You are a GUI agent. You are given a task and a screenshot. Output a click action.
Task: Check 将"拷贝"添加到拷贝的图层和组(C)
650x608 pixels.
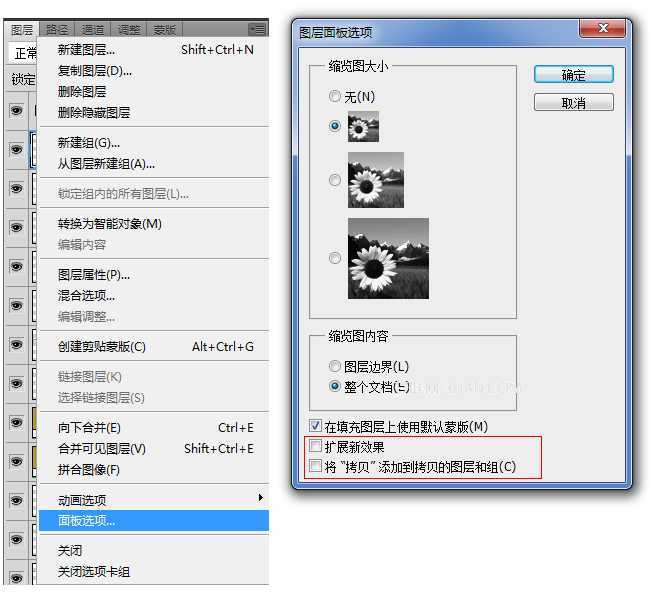coord(316,466)
